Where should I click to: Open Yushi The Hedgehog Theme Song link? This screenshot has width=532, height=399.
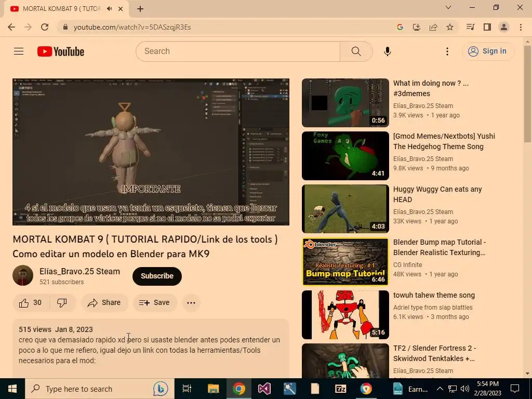click(444, 141)
